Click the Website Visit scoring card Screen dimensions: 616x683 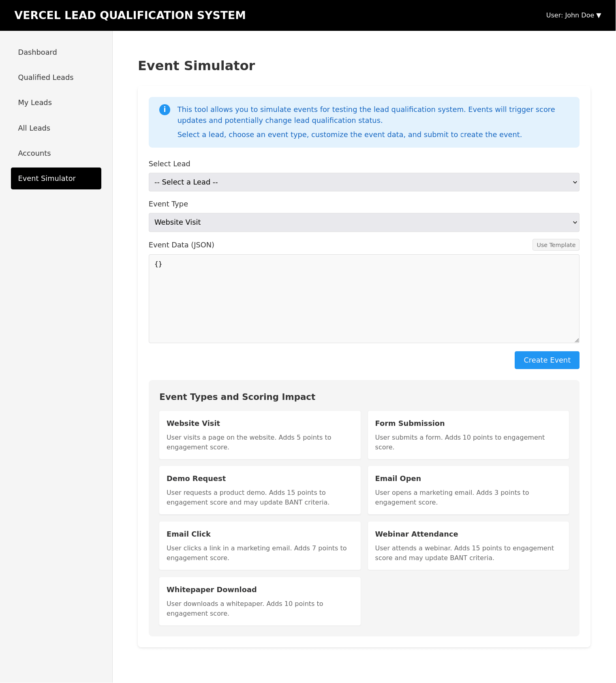coord(260,435)
